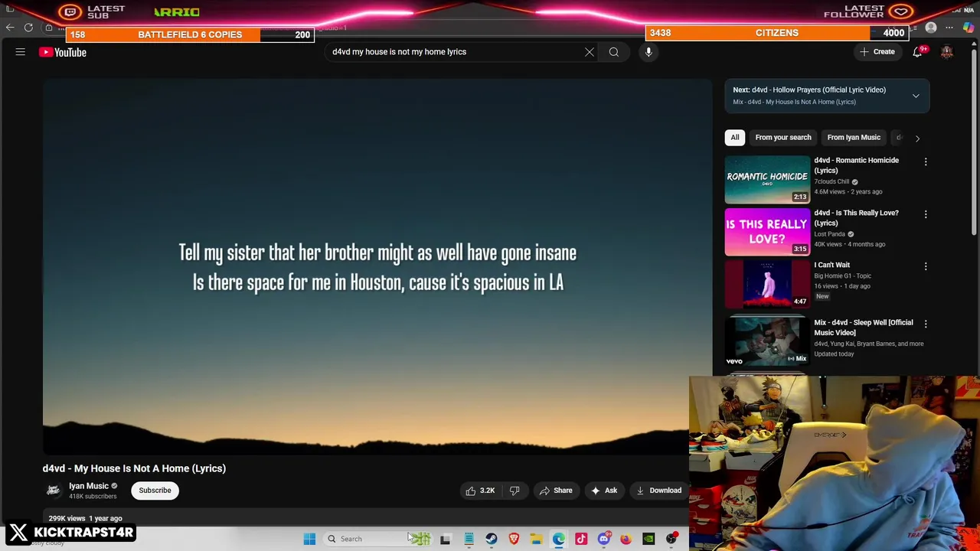Like the video (3.2K thumbs up)
Screen dimensions: 980x551
pos(481,491)
